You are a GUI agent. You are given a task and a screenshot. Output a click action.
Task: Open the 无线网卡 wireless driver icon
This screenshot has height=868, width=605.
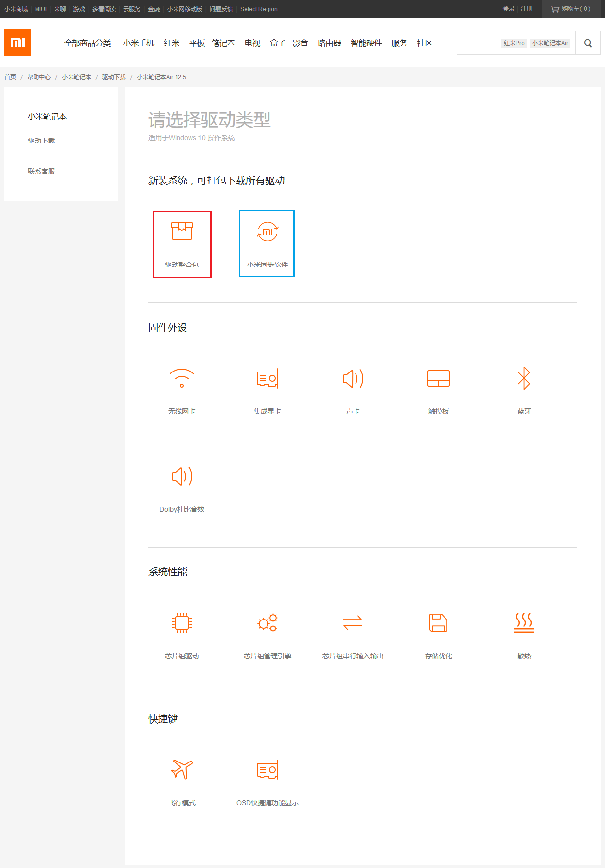tap(182, 378)
